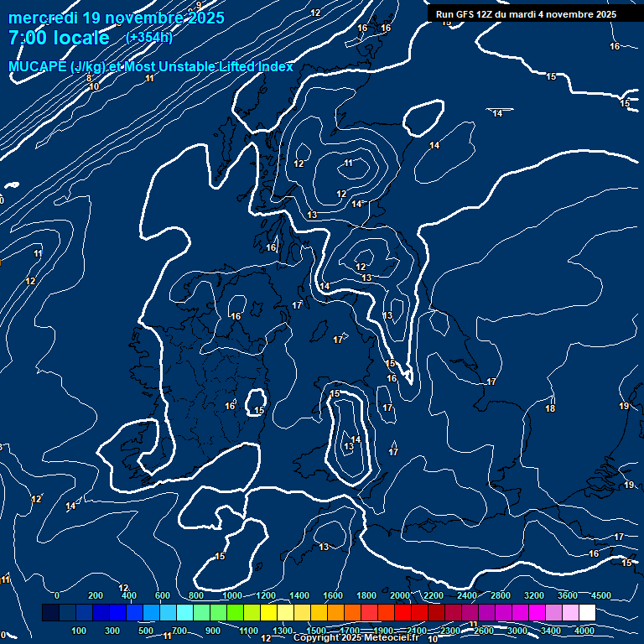
Task: Click the legend value '3200'
Action: click(534, 595)
